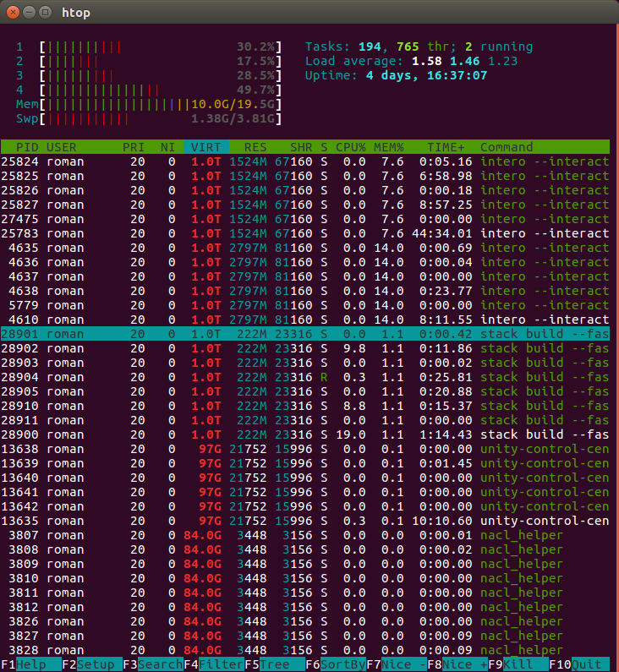Select process row PID 28900 stack build
Image resolution: width=619 pixels, height=672 pixels.
pos(304,434)
